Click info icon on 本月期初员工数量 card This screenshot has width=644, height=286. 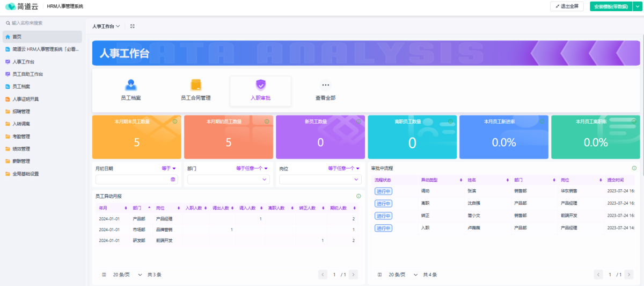pyautogui.click(x=267, y=121)
